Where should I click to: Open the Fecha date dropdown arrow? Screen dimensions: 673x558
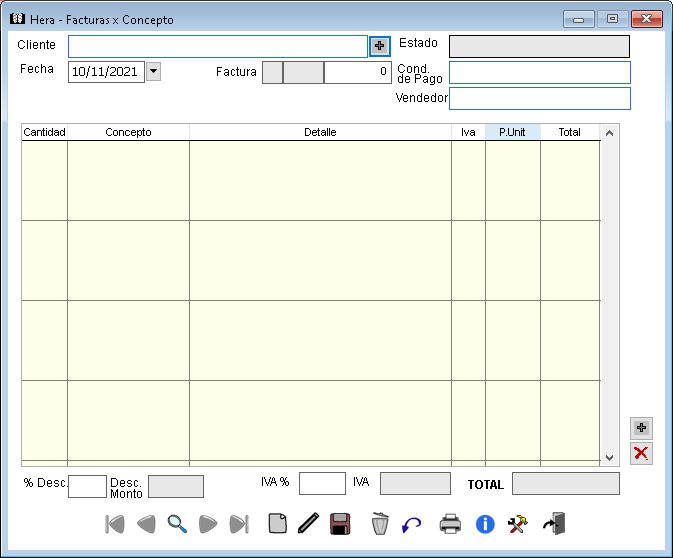(153, 71)
